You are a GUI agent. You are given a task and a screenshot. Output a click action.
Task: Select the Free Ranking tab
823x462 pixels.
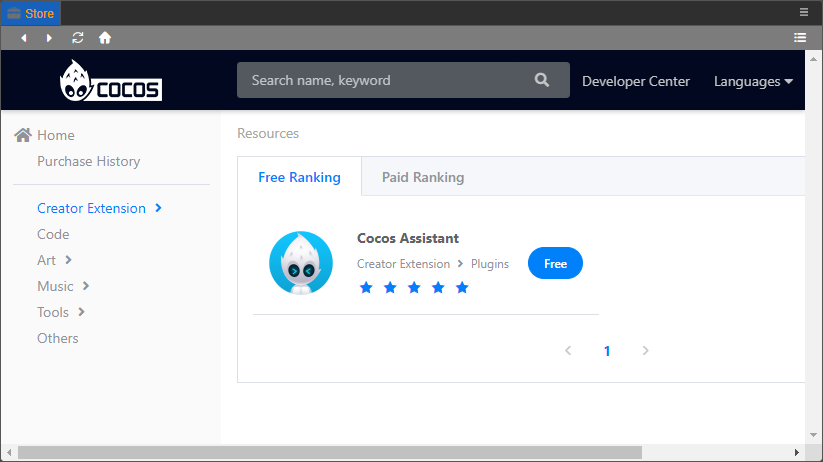[x=299, y=177]
